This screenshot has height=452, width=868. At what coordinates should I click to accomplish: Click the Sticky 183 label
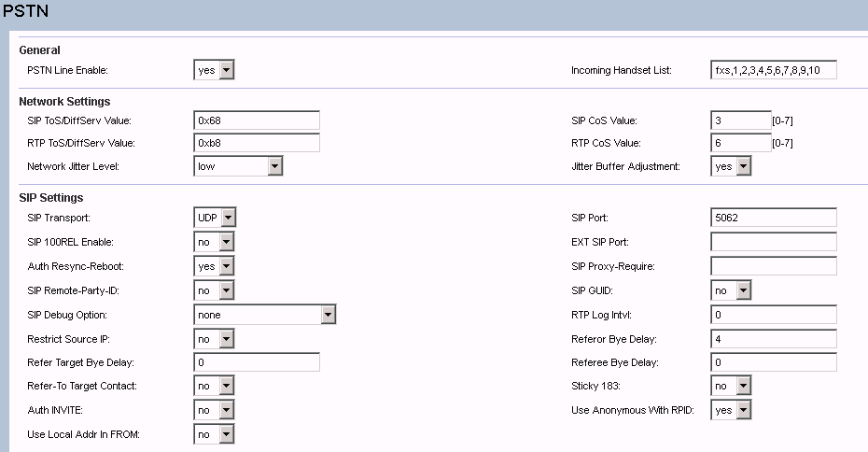coord(595,386)
